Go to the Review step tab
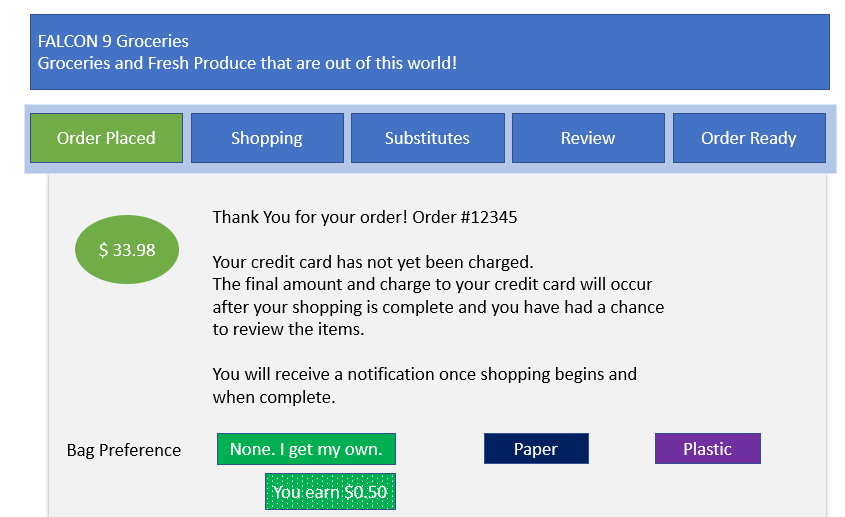This screenshot has height=517, width=845. (588, 138)
